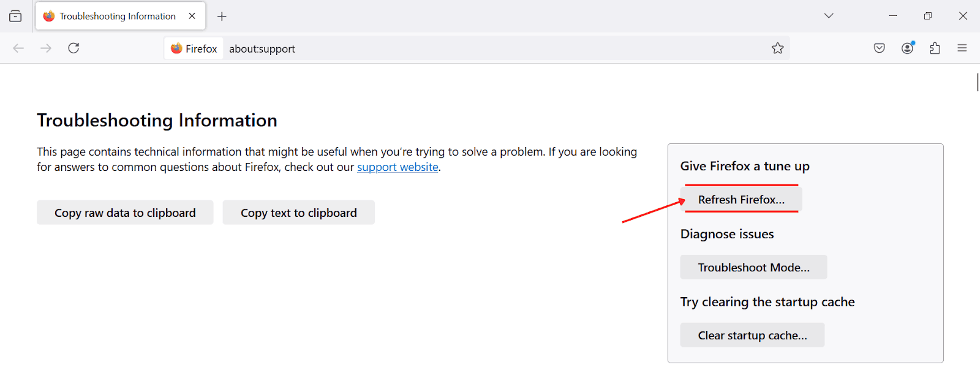This screenshot has height=389, width=980.
Task: Follow the support website link
Action: tap(398, 167)
